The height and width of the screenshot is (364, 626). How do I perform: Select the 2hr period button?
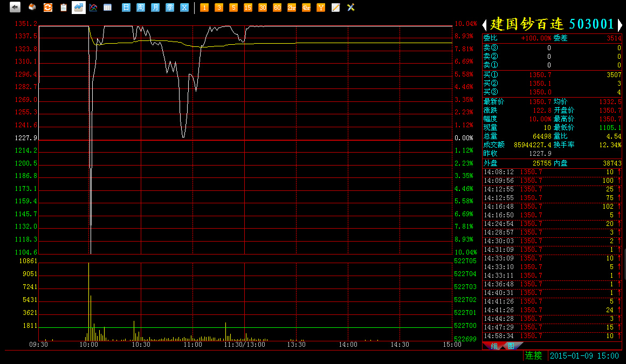292,7
